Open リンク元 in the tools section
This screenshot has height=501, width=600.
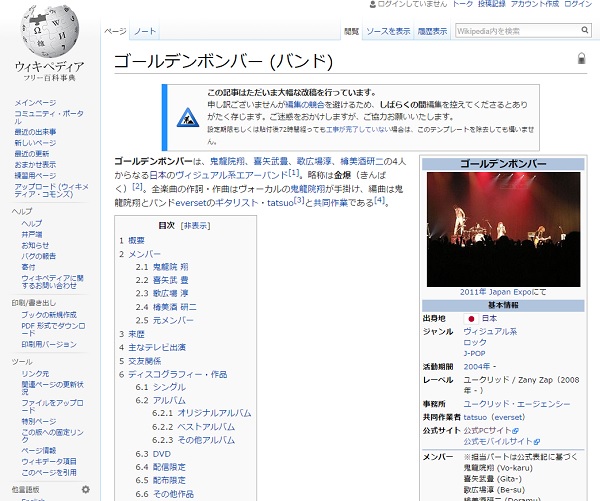(x=35, y=374)
